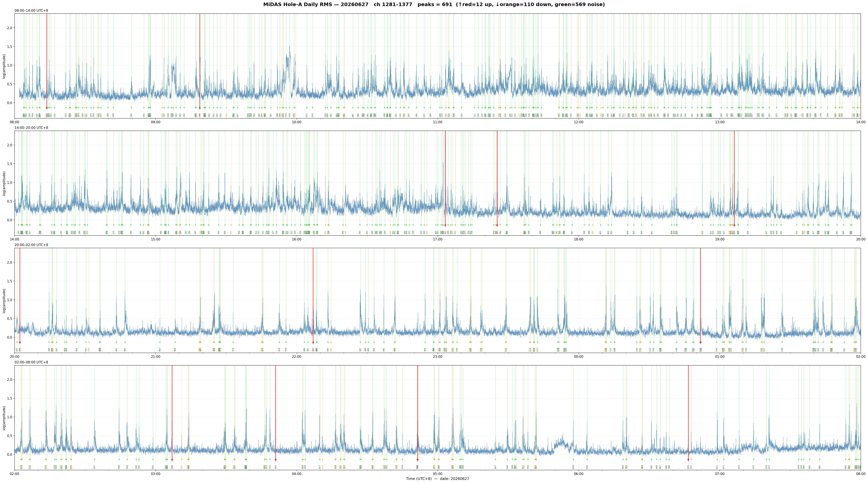Select the '02:00–08:00 UTC+8' panel title
Screen dimensions: 868x483
click(x=31, y=362)
